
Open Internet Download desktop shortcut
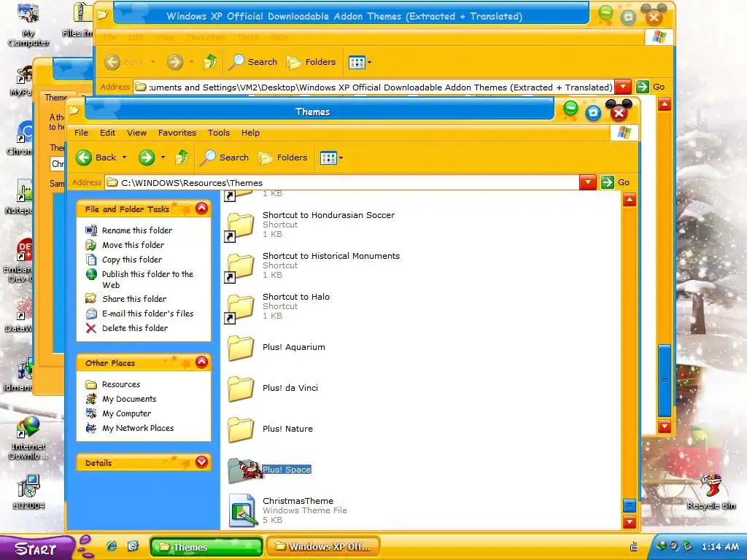(28, 437)
